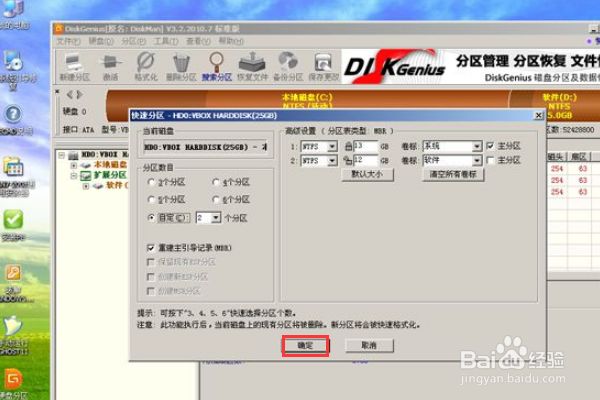
Task: Click the previous-disk left arrow
Action: coord(69,94)
